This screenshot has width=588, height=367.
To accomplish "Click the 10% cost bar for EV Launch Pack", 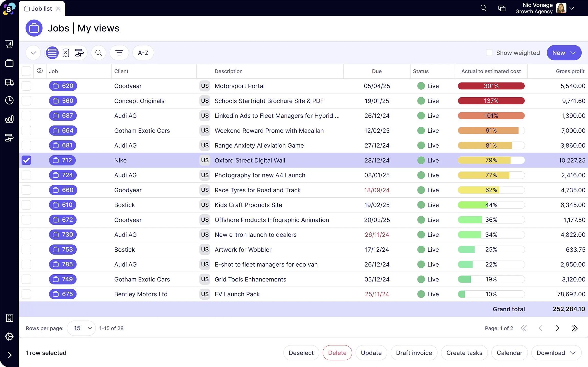I will pos(491,294).
